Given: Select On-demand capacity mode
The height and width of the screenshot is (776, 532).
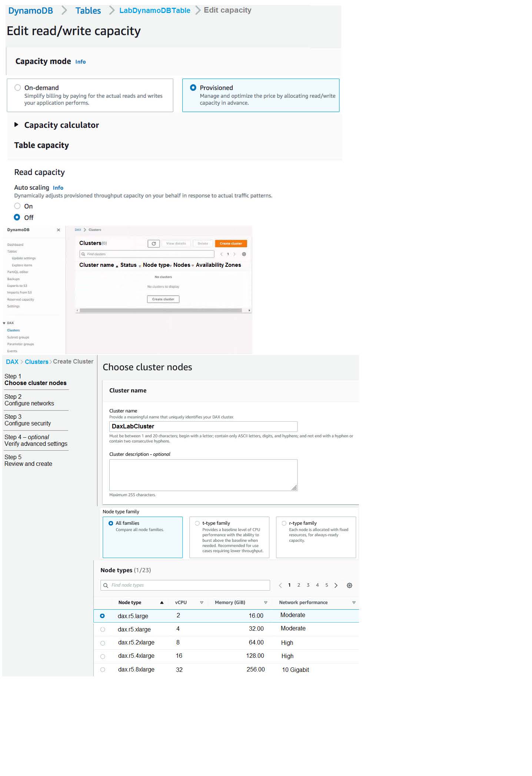Looking at the screenshot, I should click(17, 88).
